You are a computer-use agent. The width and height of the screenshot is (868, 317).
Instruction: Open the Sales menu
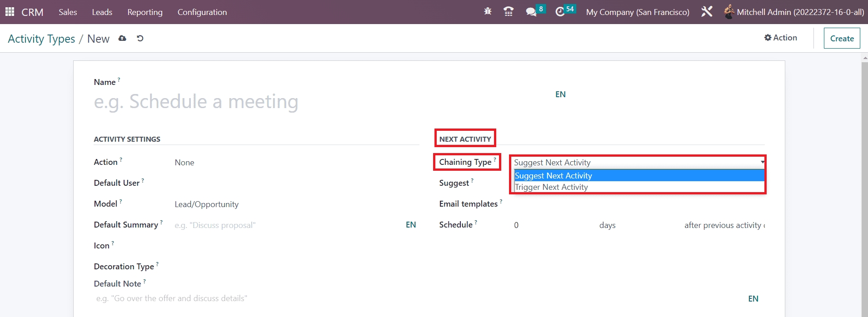pyautogui.click(x=68, y=12)
